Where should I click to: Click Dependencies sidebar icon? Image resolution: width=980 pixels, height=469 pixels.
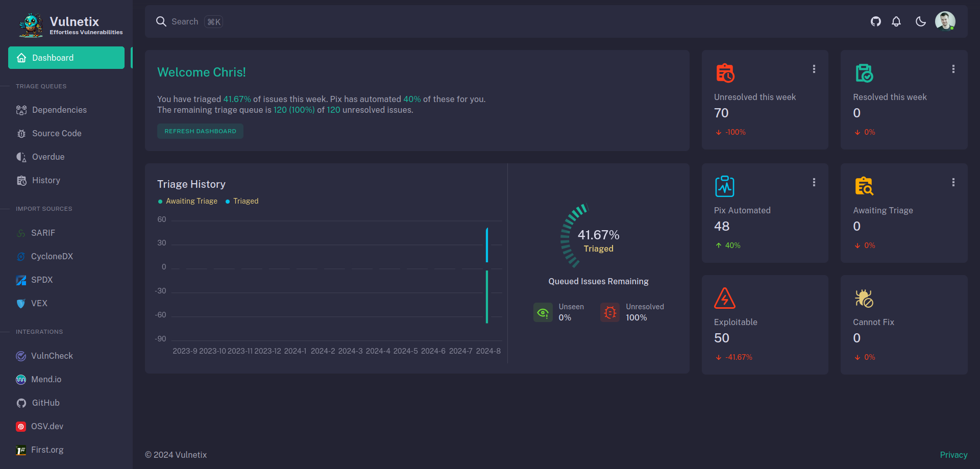point(21,110)
